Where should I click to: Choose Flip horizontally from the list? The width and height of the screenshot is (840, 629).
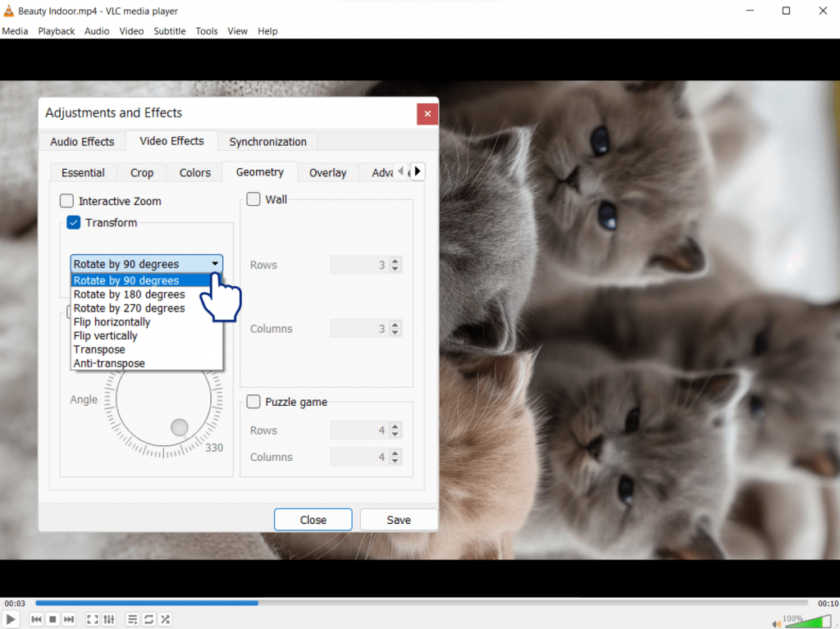coord(146,322)
